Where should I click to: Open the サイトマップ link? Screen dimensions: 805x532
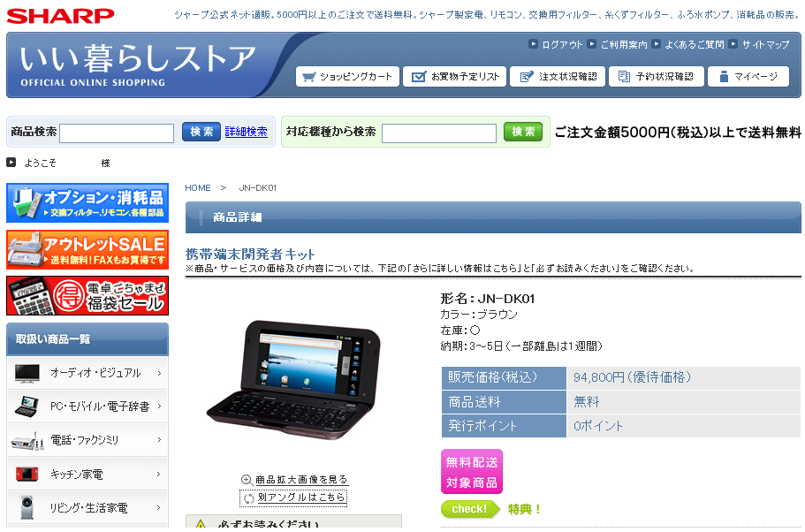tap(765, 45)
